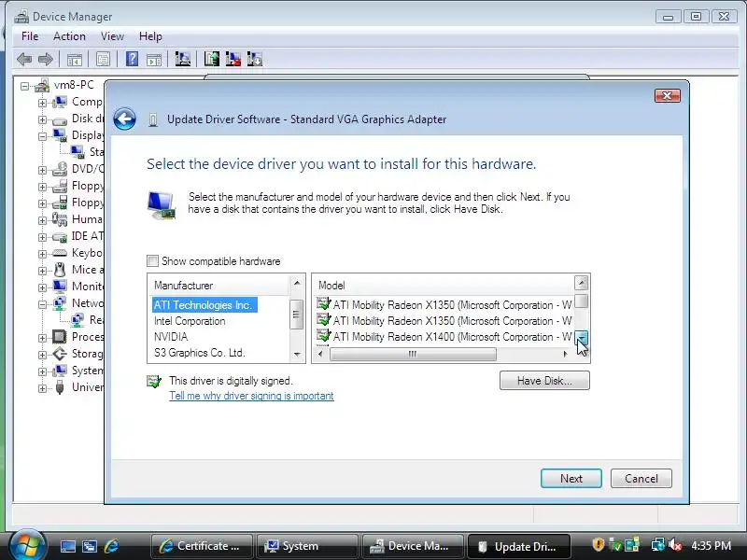Click the Show Desktop Quick Launch icon
Viewport: 747px width, 560px height.
(67, 547)
